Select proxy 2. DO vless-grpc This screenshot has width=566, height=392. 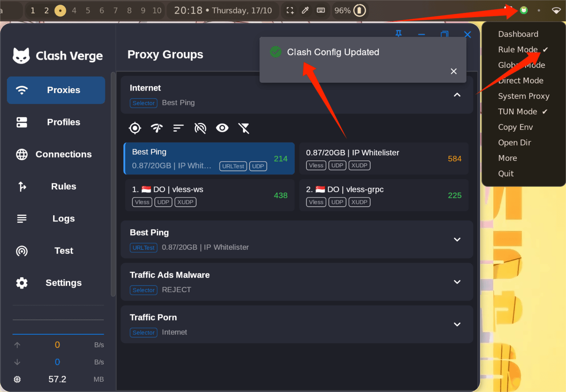384,195
